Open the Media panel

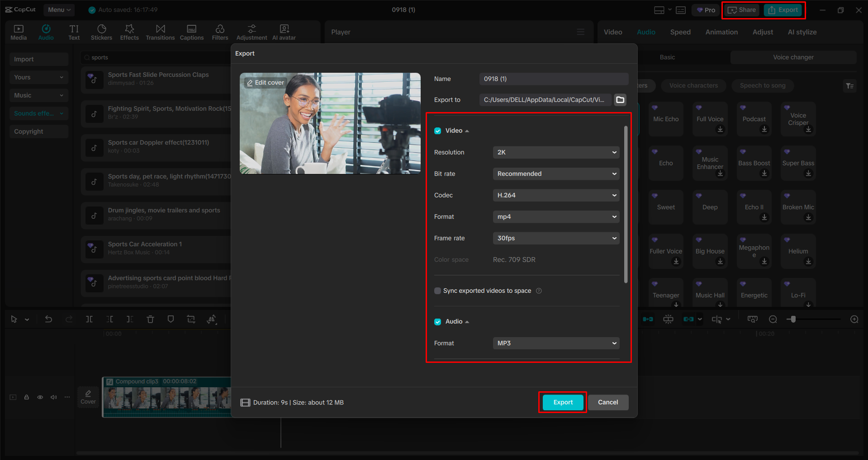point(18,32)
